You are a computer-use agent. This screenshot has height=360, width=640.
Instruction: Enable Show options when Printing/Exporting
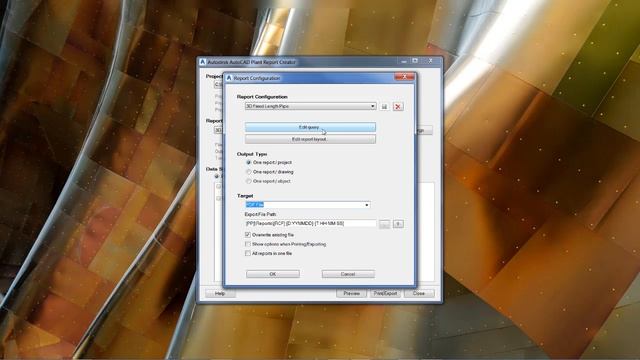click(x=248, y=244)
